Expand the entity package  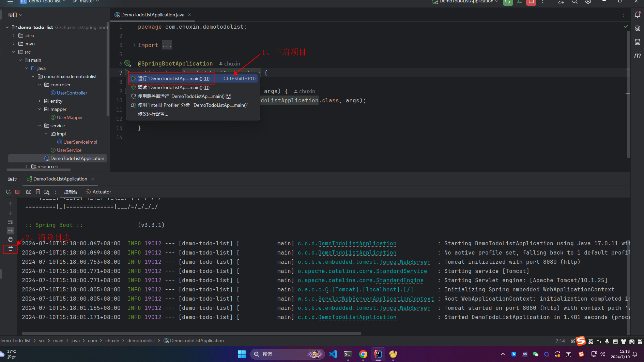click(40, 101)
